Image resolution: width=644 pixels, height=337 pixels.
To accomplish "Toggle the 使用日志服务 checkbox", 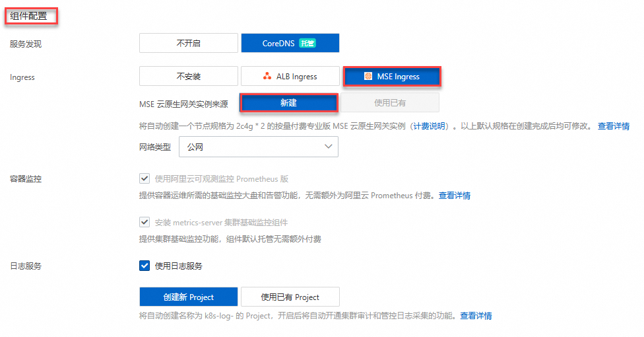I will click(x=144, y=266).
